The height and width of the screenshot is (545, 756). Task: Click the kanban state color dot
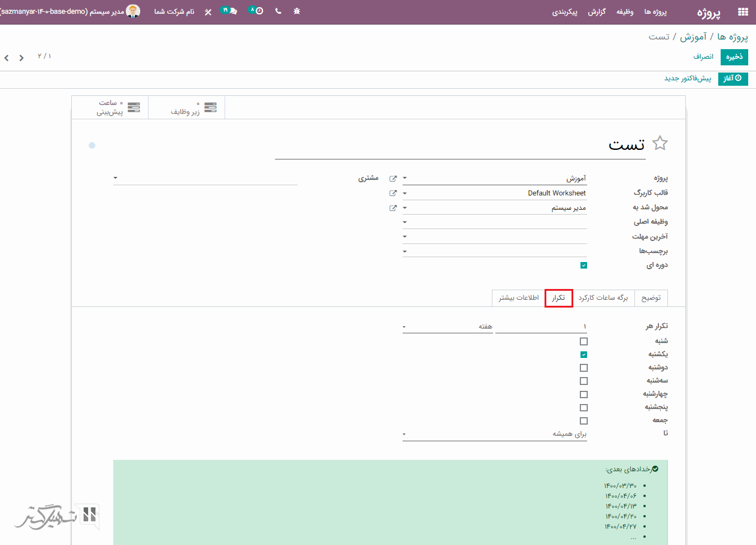coord(92,145)
